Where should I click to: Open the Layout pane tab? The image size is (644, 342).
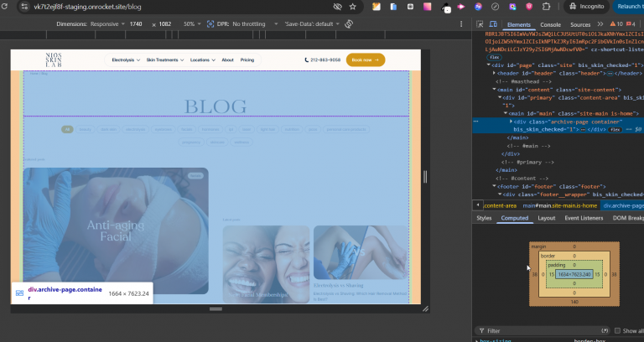[x=546, y=218]
